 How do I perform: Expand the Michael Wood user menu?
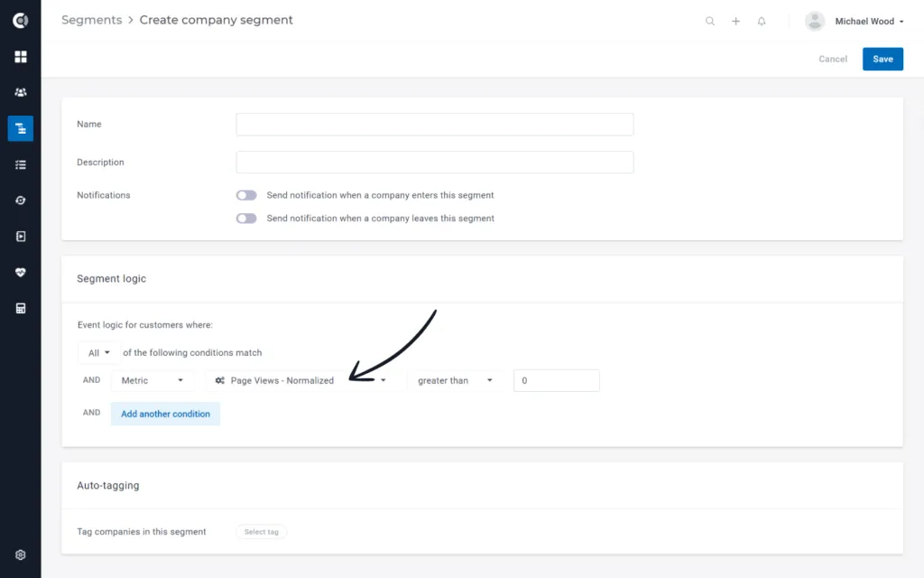pyautogui.click(x=869, y=22)
